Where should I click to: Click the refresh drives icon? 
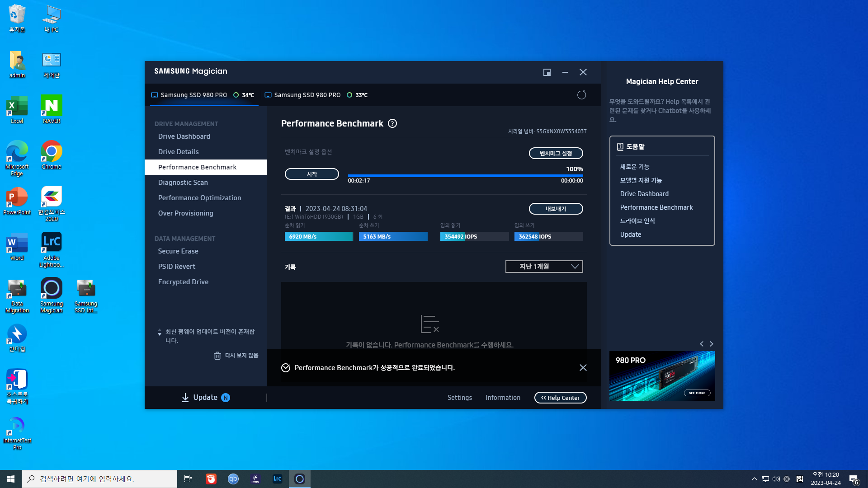[582, 95]
